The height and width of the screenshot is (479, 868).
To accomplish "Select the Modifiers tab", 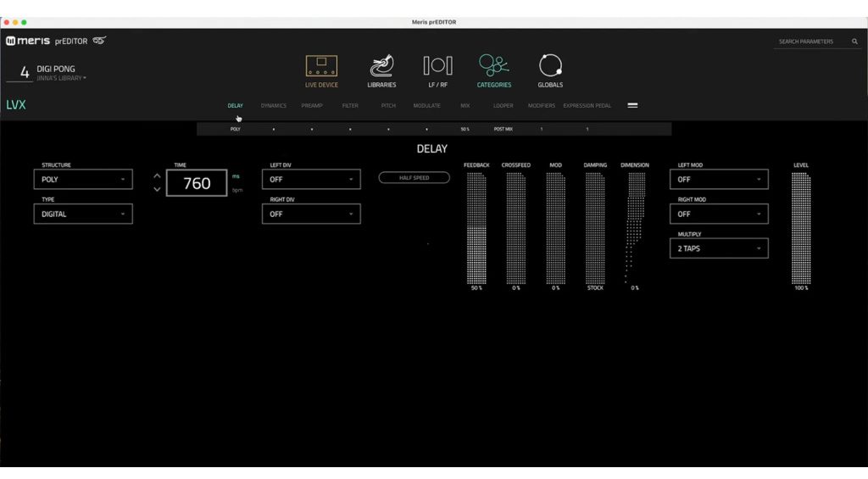I will click(x=542, y=105).
